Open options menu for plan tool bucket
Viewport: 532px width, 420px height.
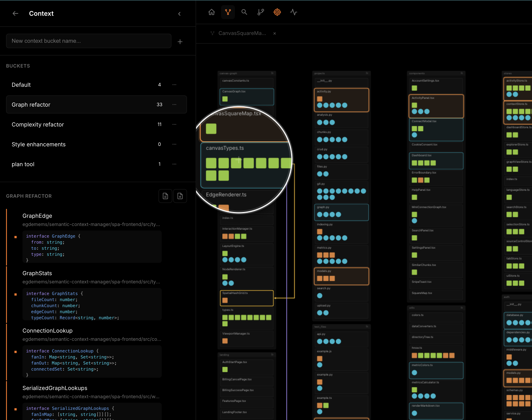[x=174, y=164]
